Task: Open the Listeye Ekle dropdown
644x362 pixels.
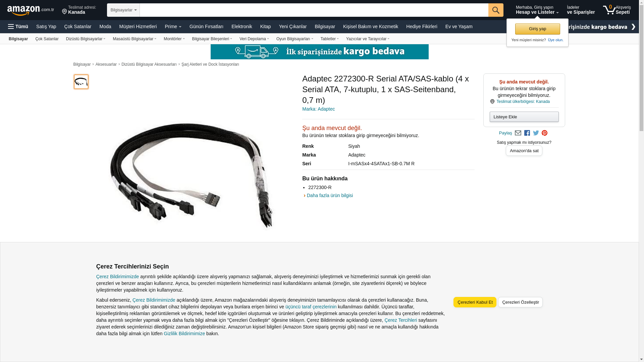Action: 524,117
